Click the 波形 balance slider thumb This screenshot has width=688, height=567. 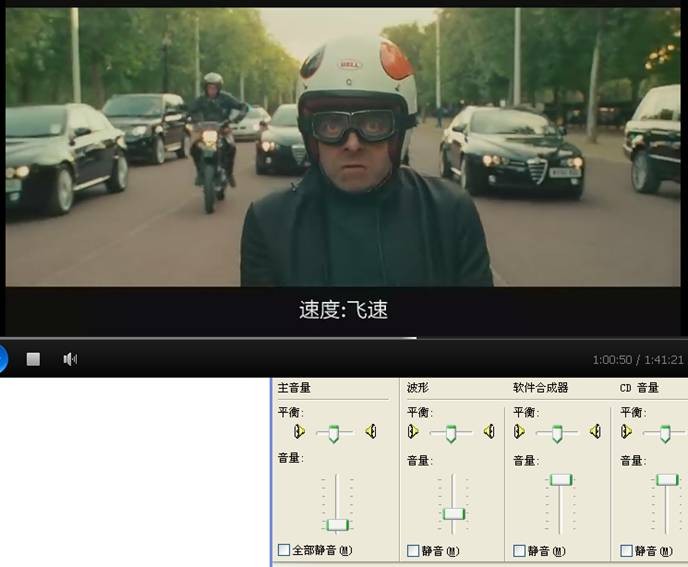451,434
